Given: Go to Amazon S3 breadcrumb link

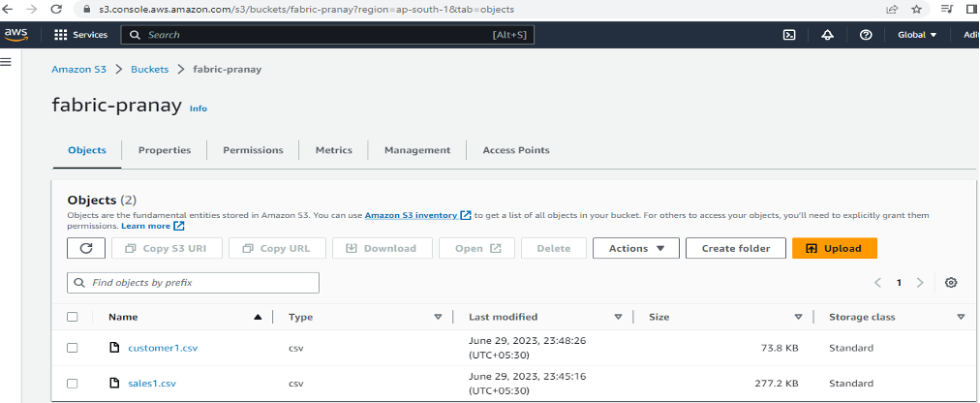Looking at the screenshot, I should click(78, 70).
